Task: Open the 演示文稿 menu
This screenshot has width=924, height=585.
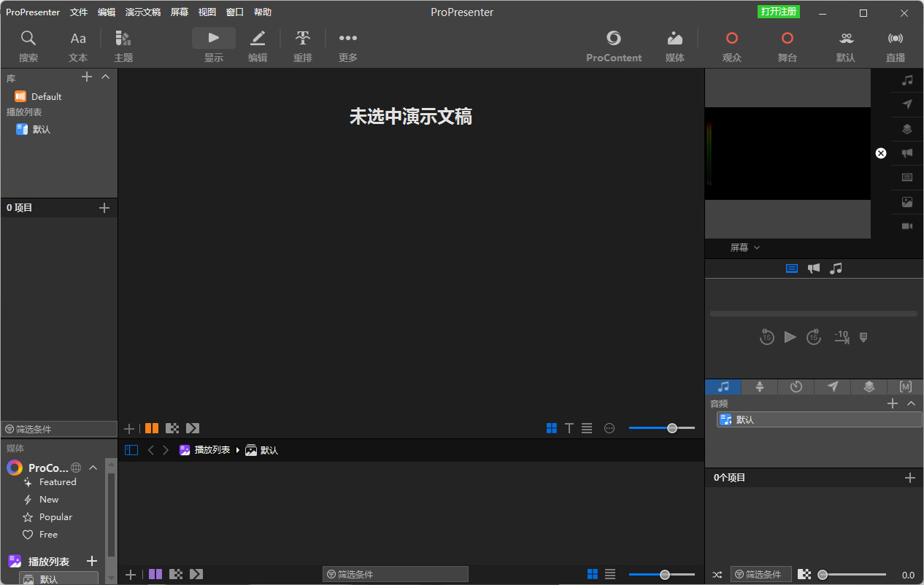Action: tap(143, 12)
